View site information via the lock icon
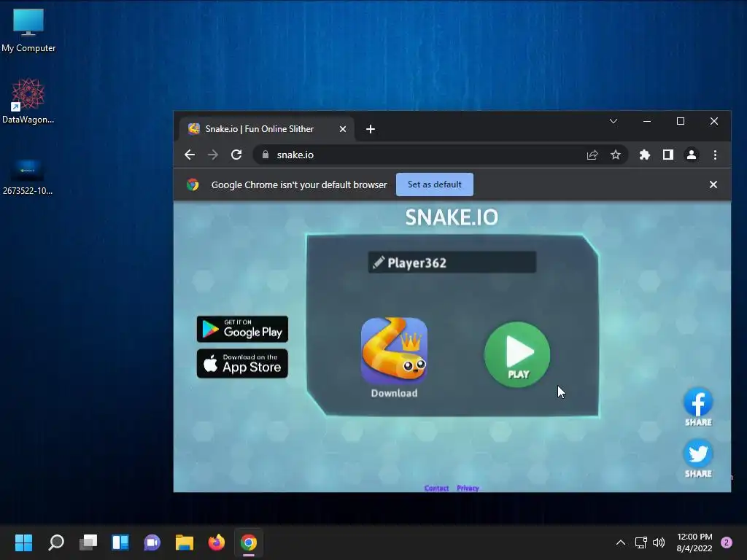 click(x=266, y=155)
